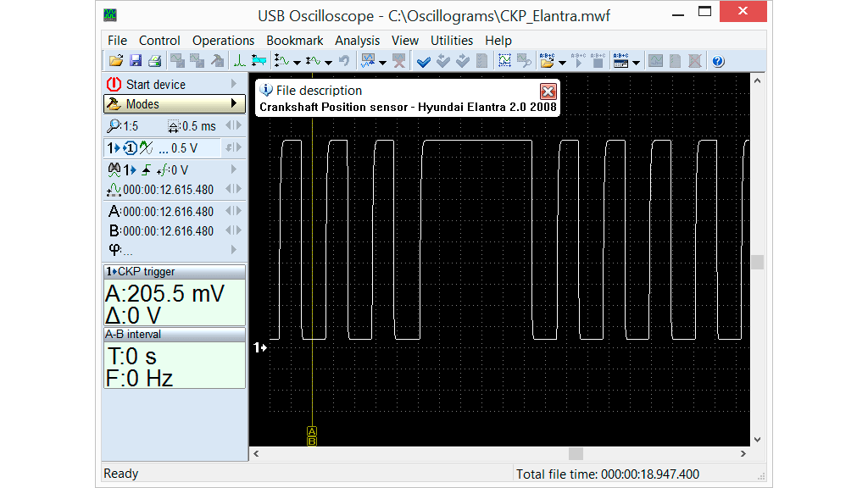Viewport: 868px width, 488px height.
Task: Open the Help menu
Action: click(x=498, y=41)
